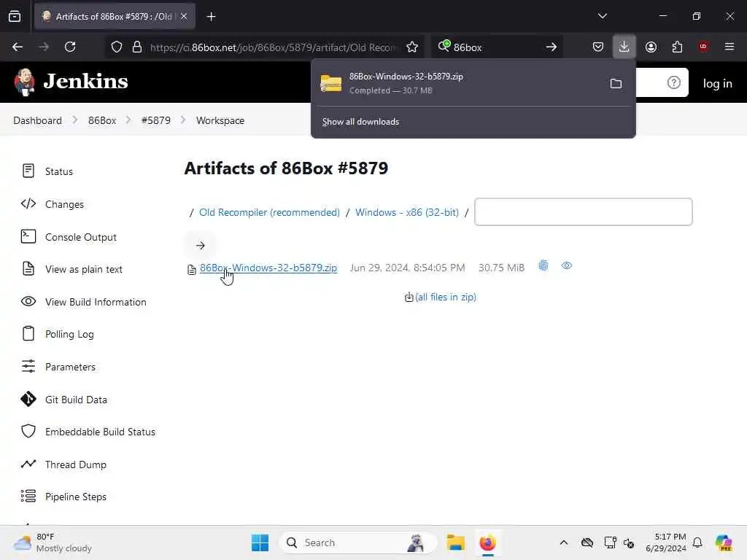Open the Workspace breadcrumb
Viewport: 747px width, 560px height.
[220, 120]
